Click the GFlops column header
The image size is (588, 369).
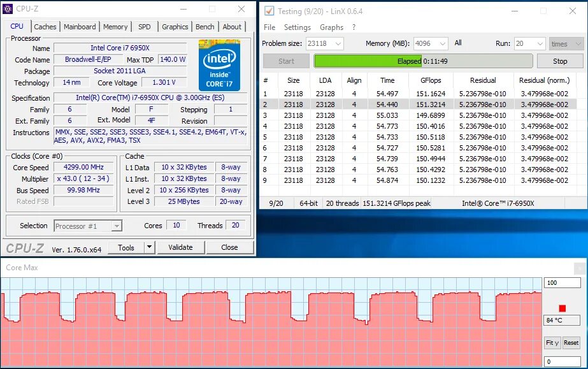coord(430,80)
